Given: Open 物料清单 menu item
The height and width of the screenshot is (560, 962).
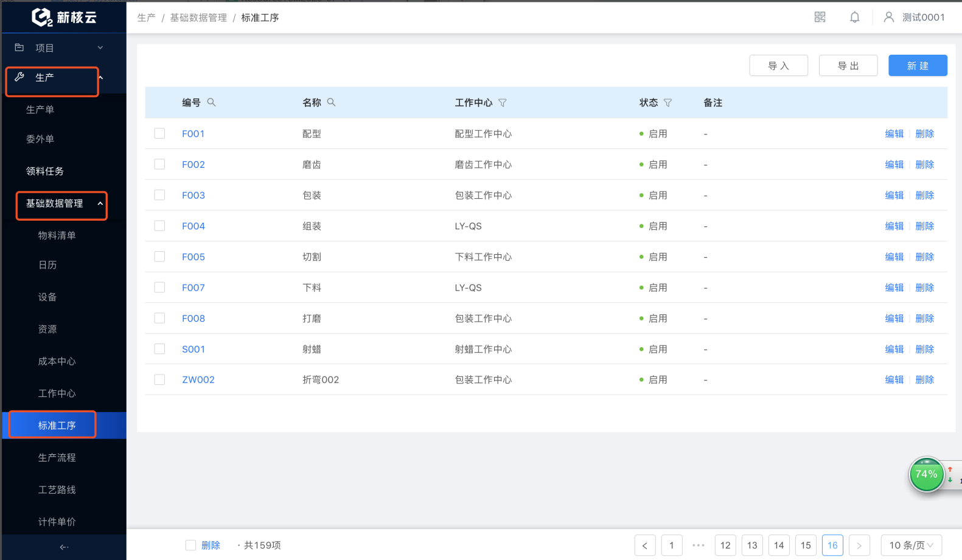Looking at the screenshot, I should click(x=57, y=235).
